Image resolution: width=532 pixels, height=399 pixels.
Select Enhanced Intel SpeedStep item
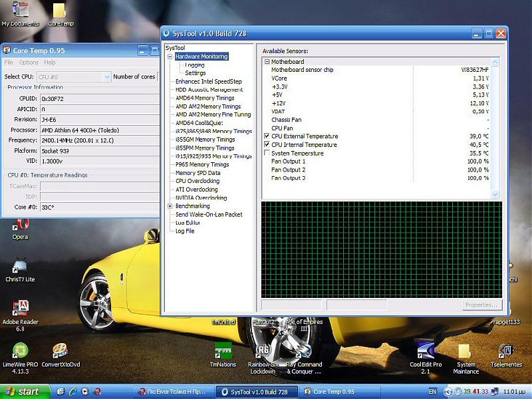(208, 81)
